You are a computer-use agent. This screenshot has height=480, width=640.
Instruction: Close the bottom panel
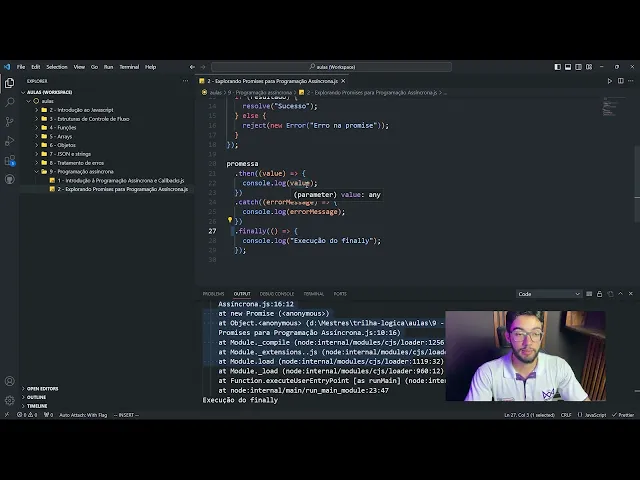(x=631, y=293)
